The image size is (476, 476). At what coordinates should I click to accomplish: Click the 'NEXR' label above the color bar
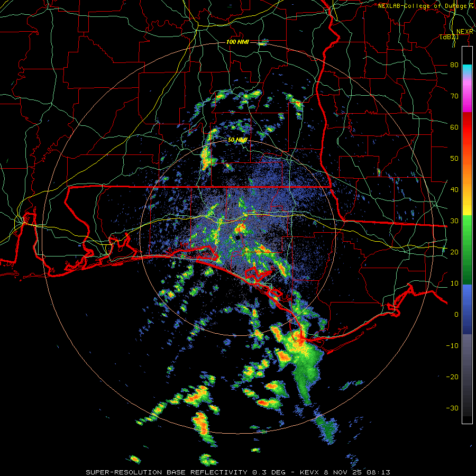point(465,32)
